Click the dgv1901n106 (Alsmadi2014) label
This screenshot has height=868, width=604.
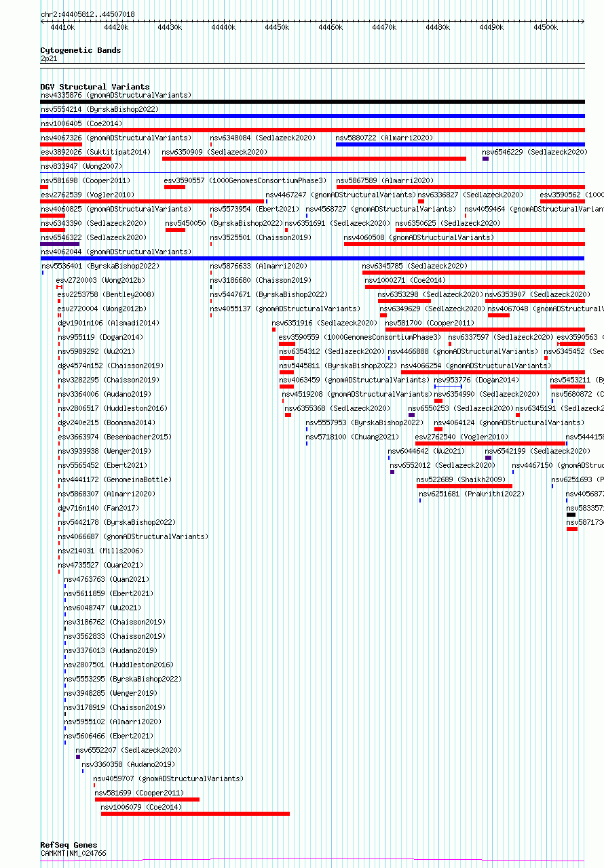tap(109, 323)
